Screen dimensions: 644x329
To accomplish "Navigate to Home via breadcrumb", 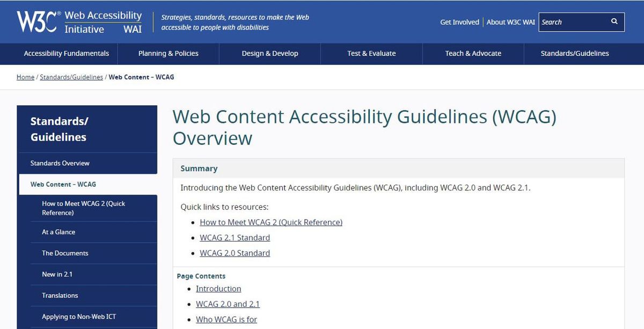I will [x=25, y=77].
